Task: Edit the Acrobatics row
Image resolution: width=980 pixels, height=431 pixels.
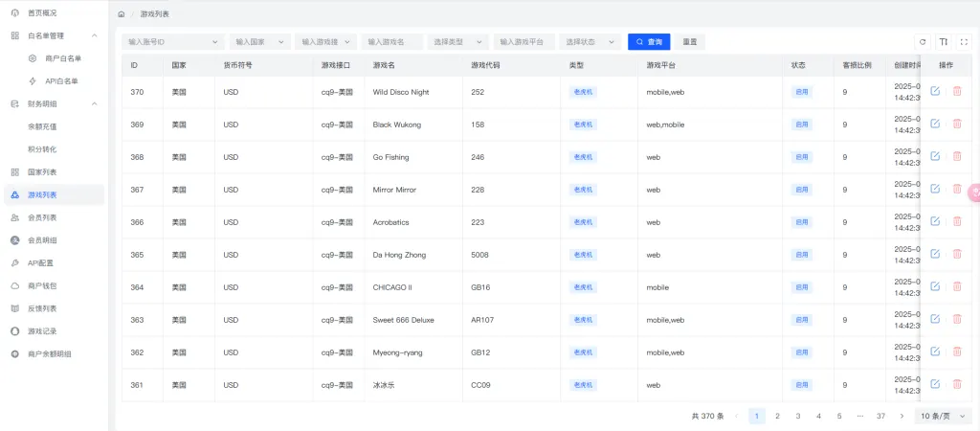Action: click(935, 221)
